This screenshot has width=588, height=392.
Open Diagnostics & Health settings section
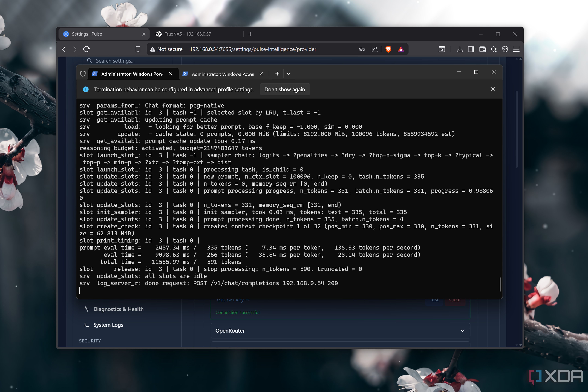coord(119,309)
